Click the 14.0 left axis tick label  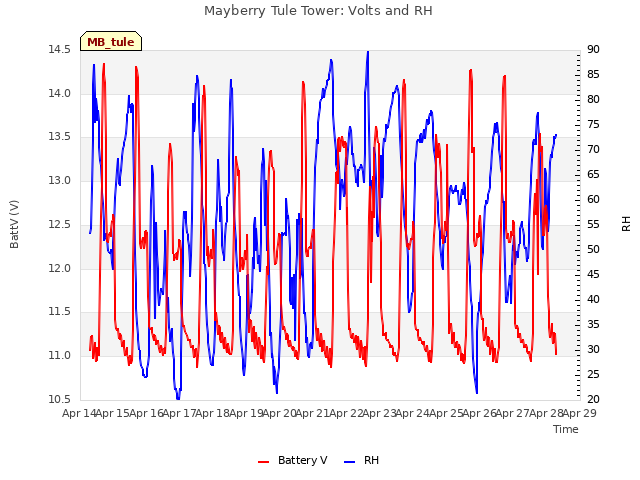[60, 93]
